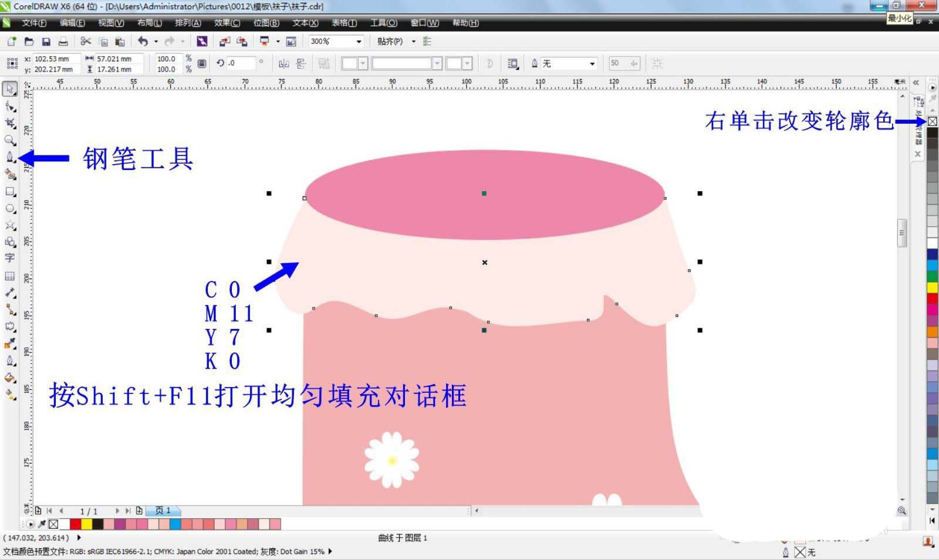Screen dimensions: 939x560
Task: Select the Pick tool
Action: (x=10, y=88)
